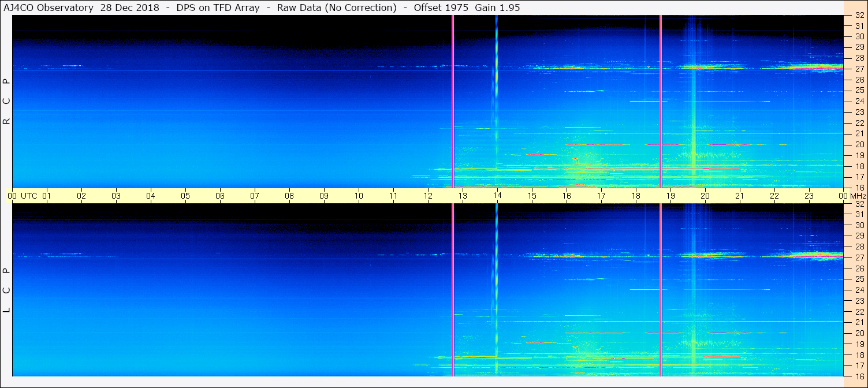The width and height of the screenshot is (868, 388).
Task: Click the 19 UTC hour label on time axis
Action: 670,196
